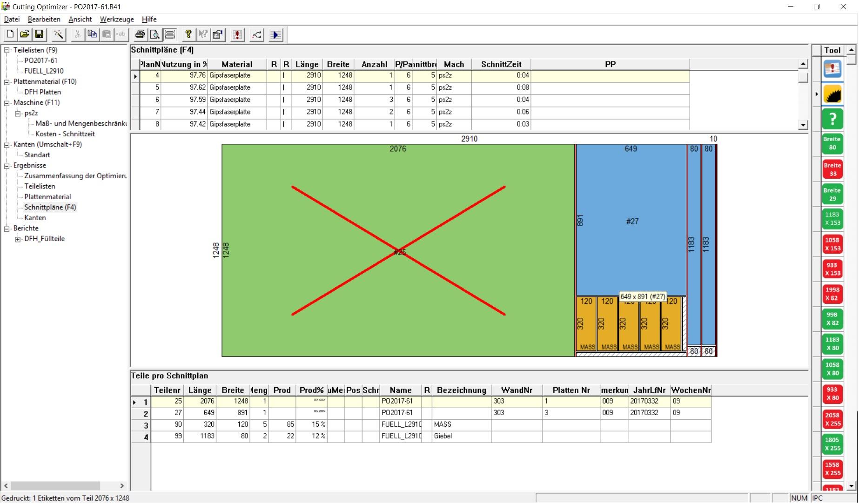Click the branching arrows toolbar icon
This screenshot has width=859, height=504.
point(256,34)
